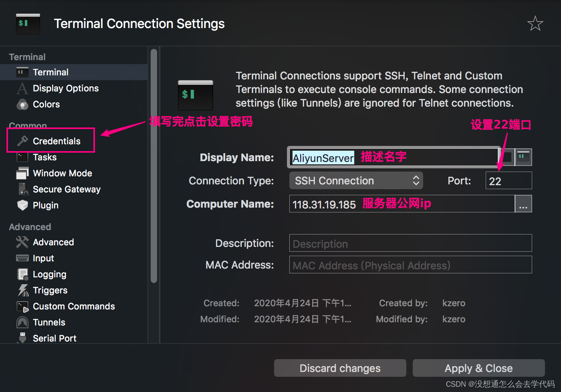Click the Triggers lightning icon
The height and width of the screenshot is (392, 561).
(22, 290)
